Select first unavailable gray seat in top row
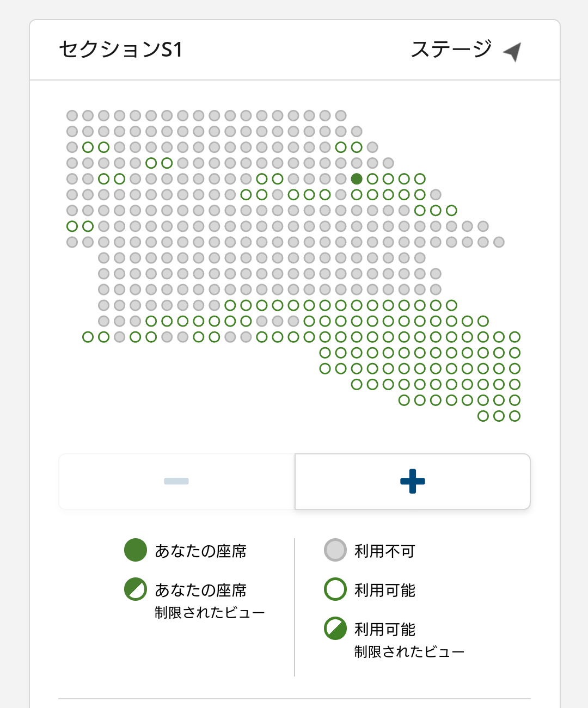The height and width of the screenshot is (708, 588). pos(72,115)
